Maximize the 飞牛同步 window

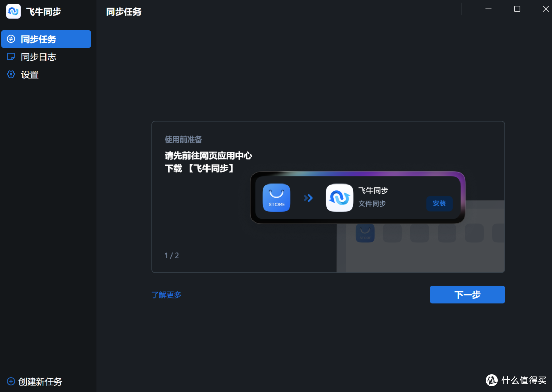(517, 9)
